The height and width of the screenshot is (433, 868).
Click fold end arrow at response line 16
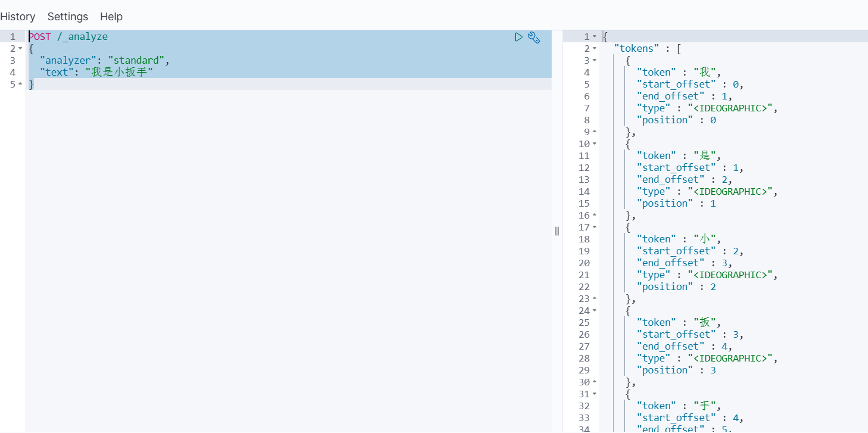595,216
